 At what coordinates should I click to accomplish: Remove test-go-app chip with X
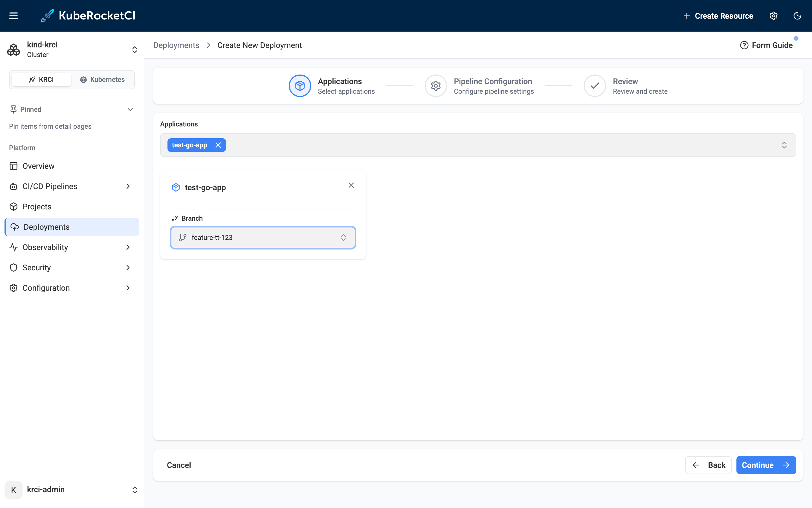click(x=218, y=145)
